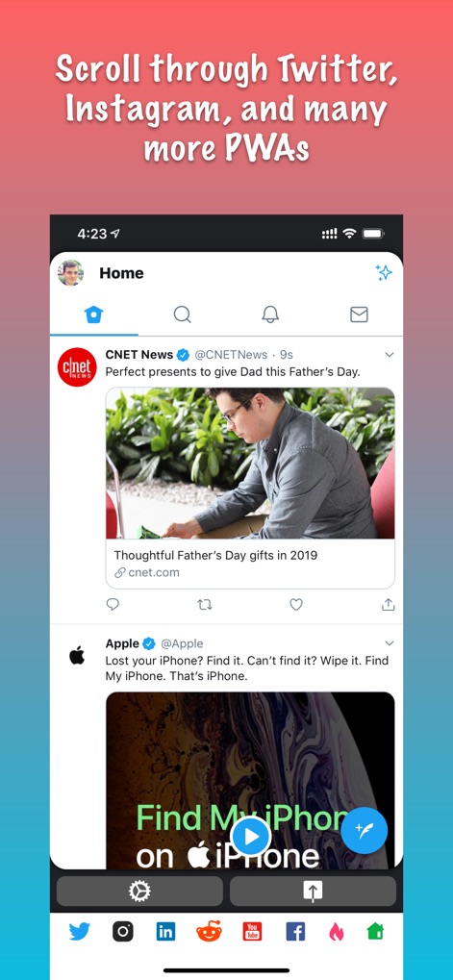Open the Twitter app from bottom dock
This screenshot has width=453, height=980.
coord(80,932)
